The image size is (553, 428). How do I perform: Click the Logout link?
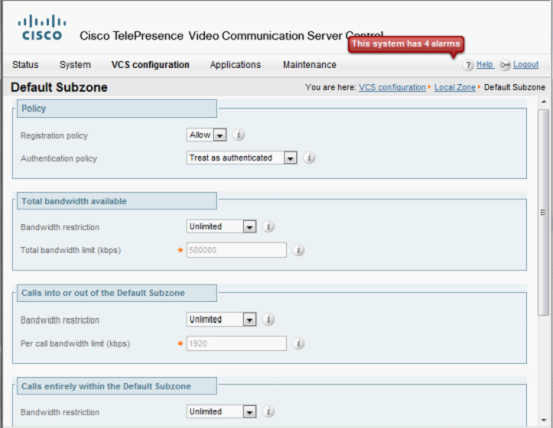[x=526, y=65]
